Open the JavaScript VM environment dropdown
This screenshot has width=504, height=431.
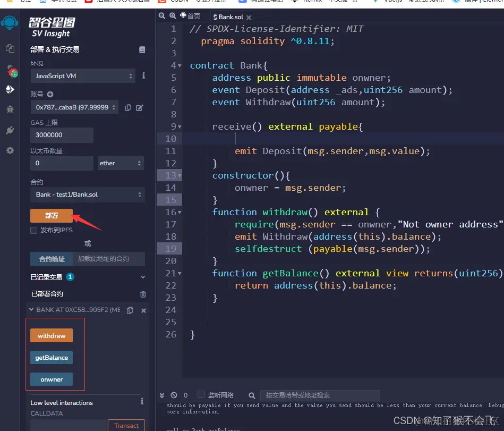(83, 76)
